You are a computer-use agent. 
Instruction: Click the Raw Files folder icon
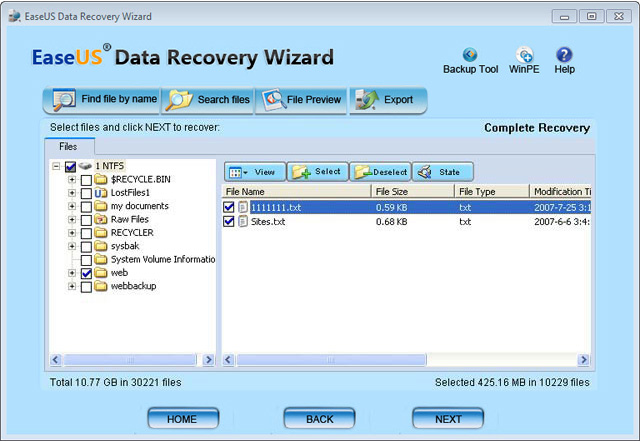[x=100, y=219]
